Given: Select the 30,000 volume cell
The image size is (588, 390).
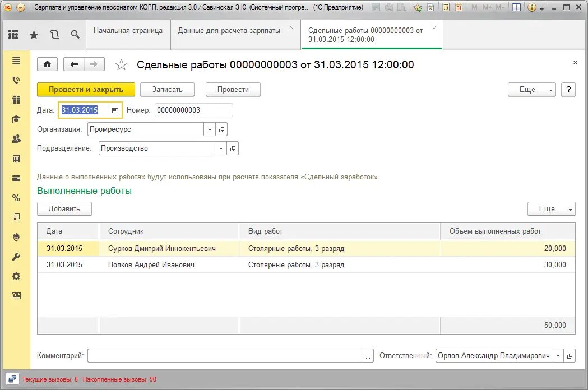Looking at the screenshot, I should (508, 264).
